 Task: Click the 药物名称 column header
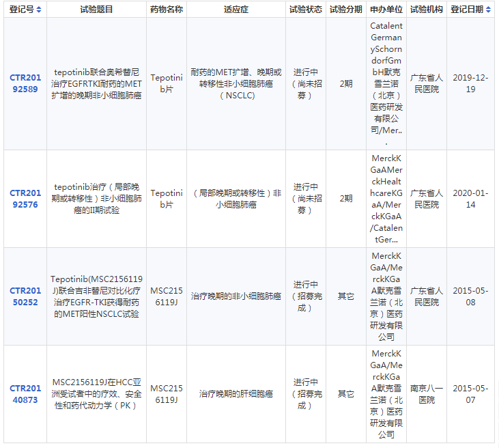167,10
